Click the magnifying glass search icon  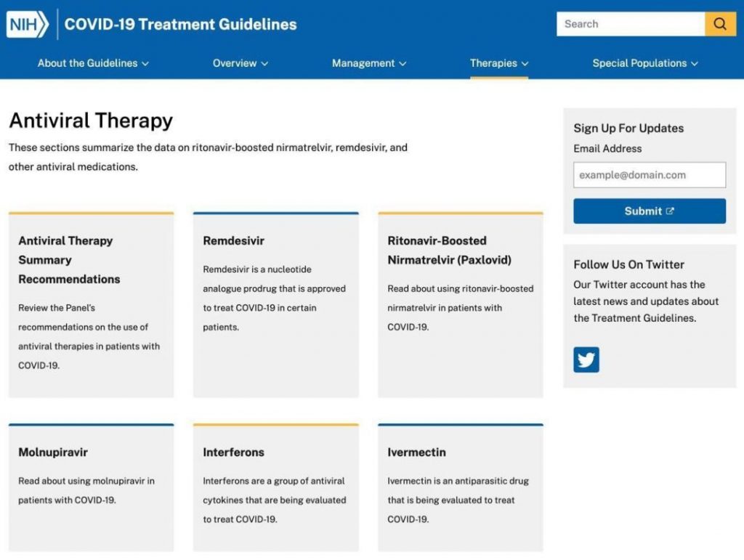pyautogui.click(x=719, y=24)
